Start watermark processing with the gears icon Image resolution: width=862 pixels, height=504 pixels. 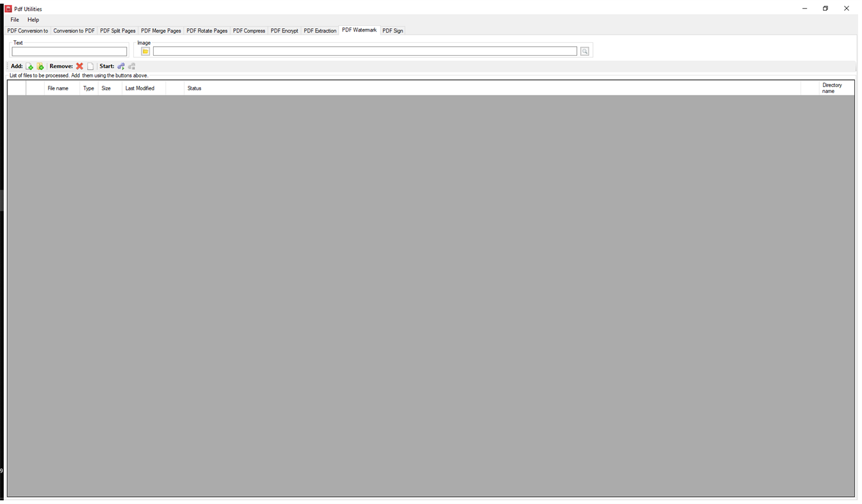(x=120, y=66)
